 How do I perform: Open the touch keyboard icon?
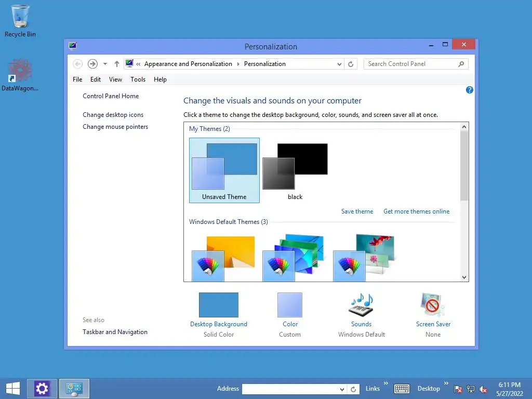(x=402, y=389)
